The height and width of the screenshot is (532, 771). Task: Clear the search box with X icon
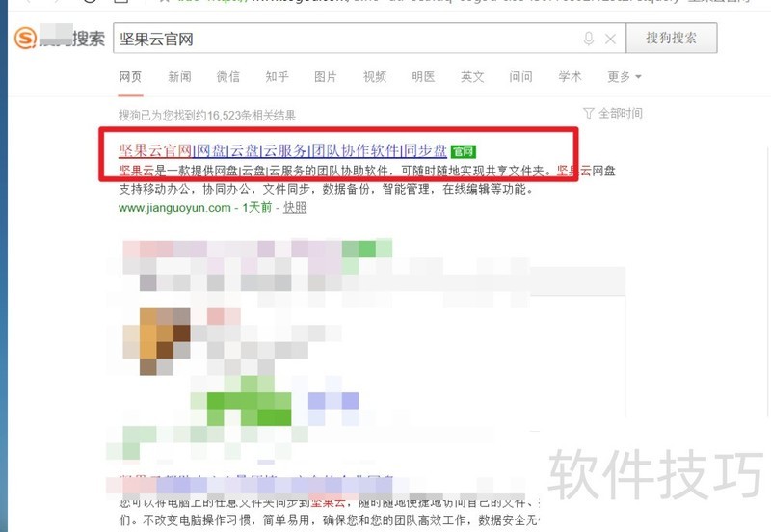click(610, 39)
